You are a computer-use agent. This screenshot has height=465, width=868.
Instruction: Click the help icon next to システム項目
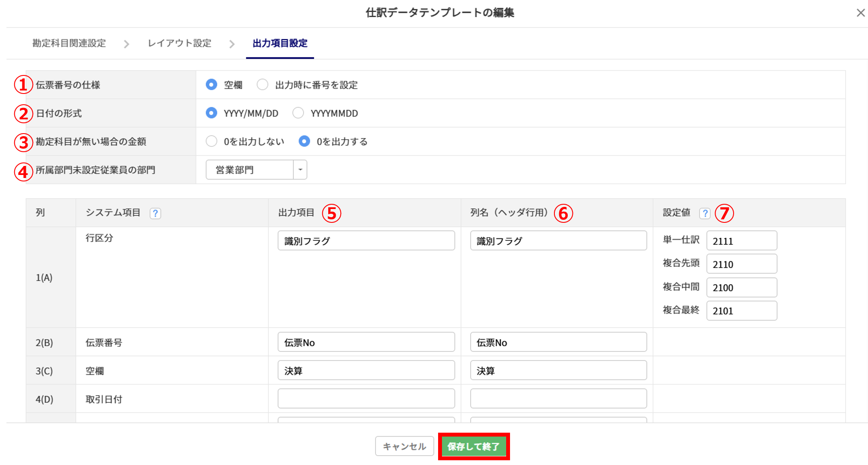pyautogui.click(x=155, y=213)
